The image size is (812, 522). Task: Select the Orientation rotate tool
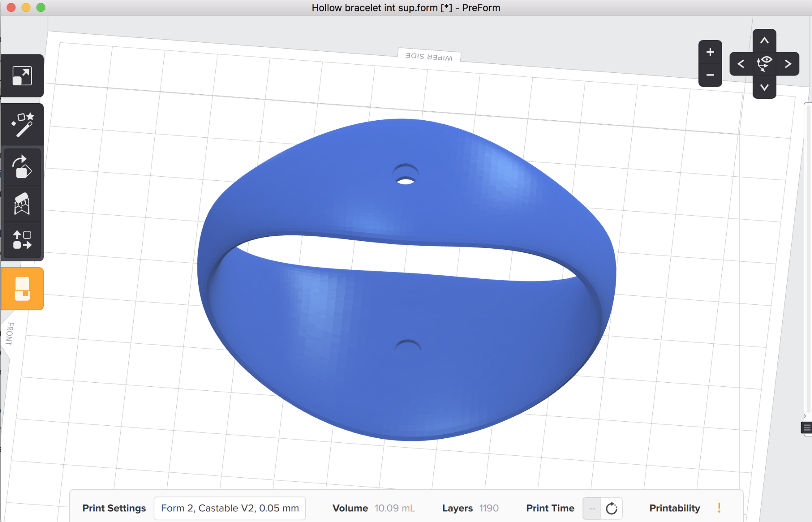pos(22,167)
